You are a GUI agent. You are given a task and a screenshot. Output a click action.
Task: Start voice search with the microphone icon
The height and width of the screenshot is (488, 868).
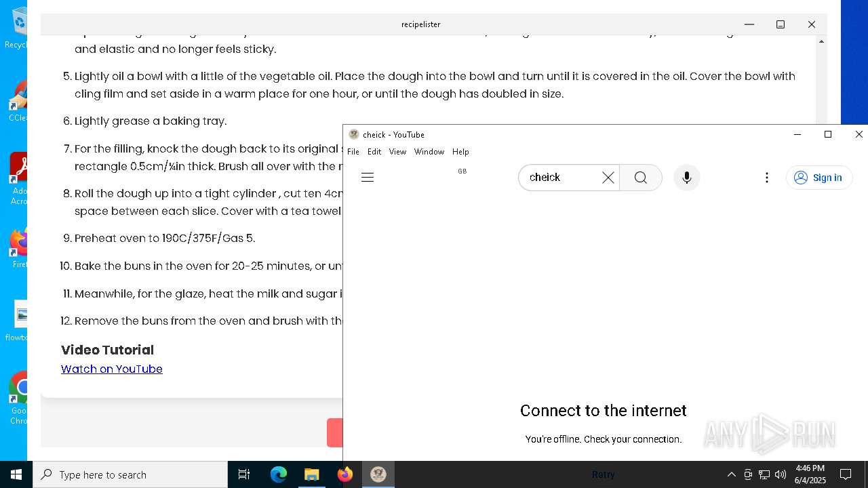687,178
